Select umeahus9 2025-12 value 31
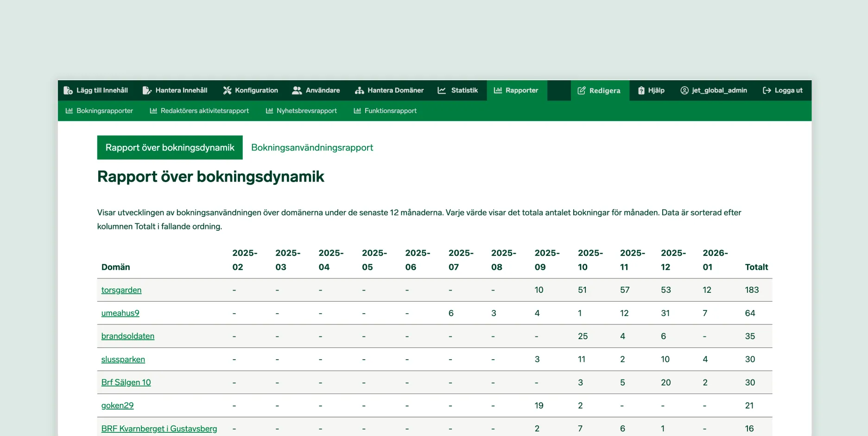Screen dimensions: 868x436 click(x=665, y=313)
